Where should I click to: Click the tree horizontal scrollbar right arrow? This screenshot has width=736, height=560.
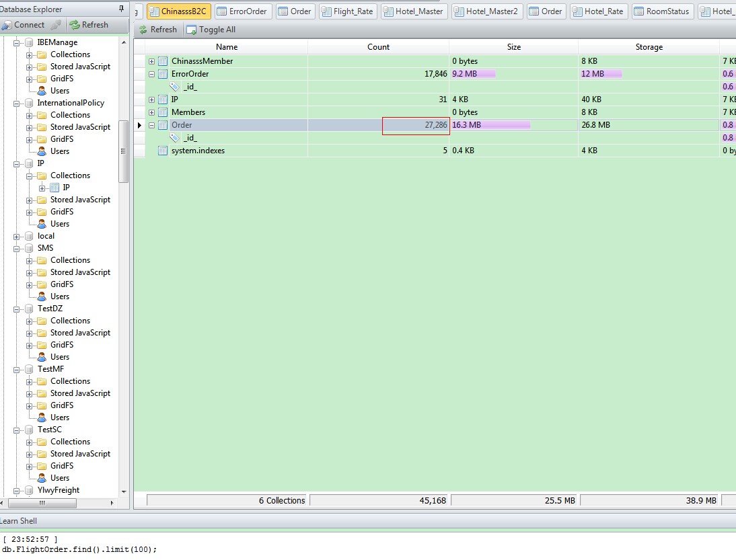(x=112, y=504)
